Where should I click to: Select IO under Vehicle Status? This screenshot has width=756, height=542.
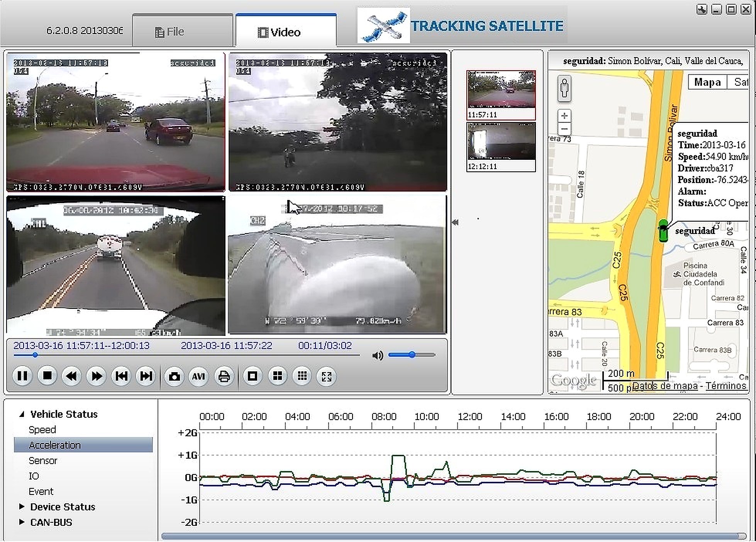tap(34, 476)
